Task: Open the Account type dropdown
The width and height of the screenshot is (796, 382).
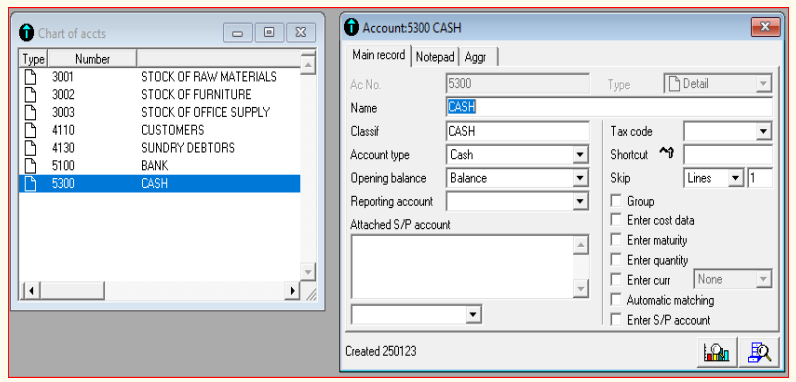Action: (x=580, y=154)
